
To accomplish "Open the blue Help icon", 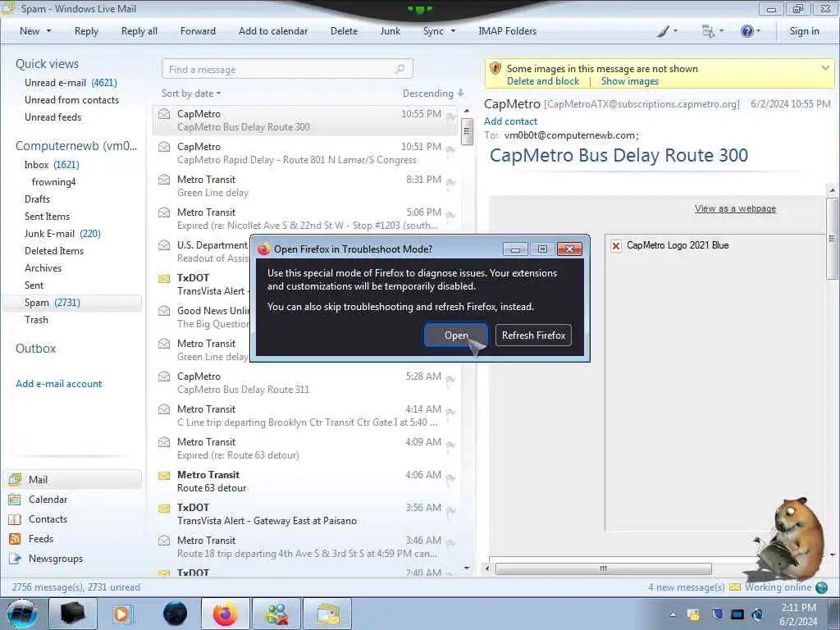I will pyautogui.click(x=746, y=31).
